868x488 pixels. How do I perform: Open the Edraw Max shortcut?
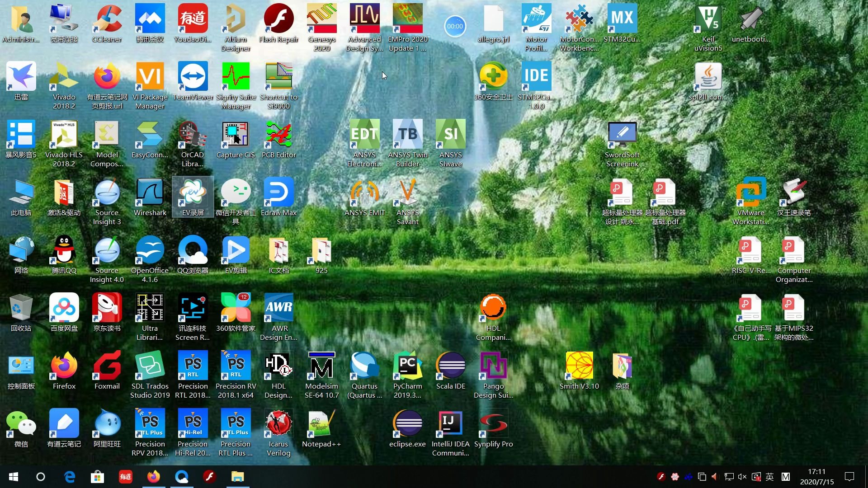coord(278,197)
